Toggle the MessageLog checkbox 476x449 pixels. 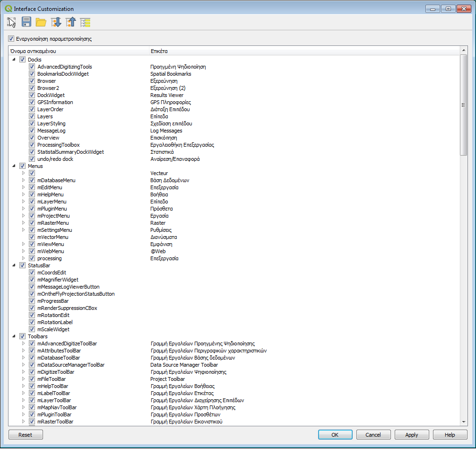click(x=32, y=130)
